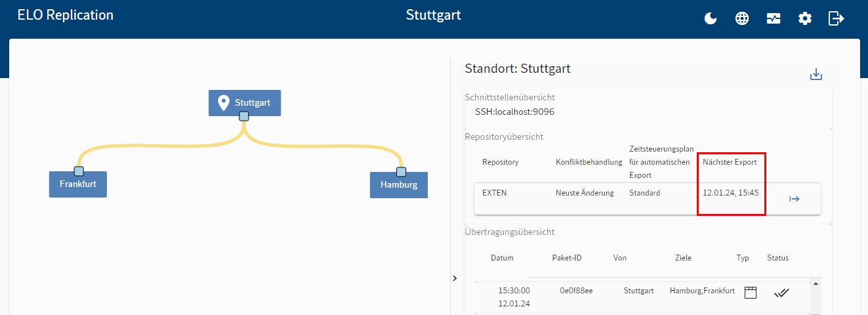Click the Nächster Export column header

pyautogui.click(x=730, y=162)
